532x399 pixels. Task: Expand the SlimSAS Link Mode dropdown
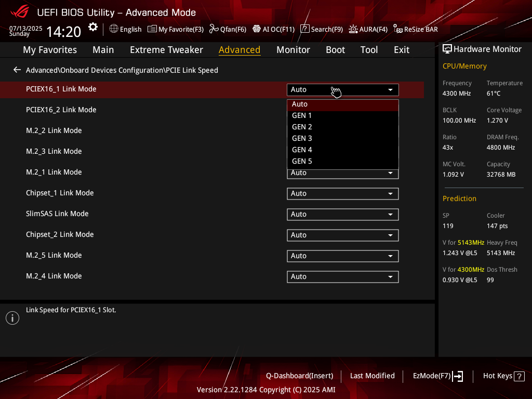pyautogui.click(x=343, y=215)
